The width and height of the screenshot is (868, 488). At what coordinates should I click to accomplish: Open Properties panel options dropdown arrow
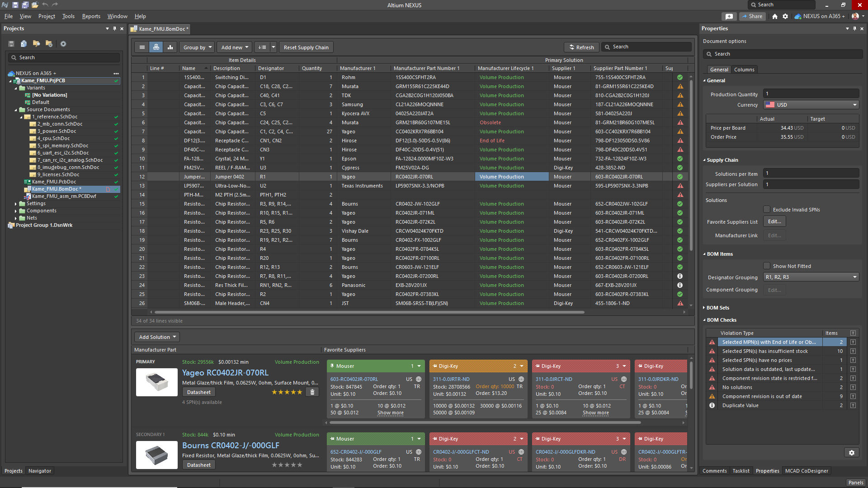(847, 28)
